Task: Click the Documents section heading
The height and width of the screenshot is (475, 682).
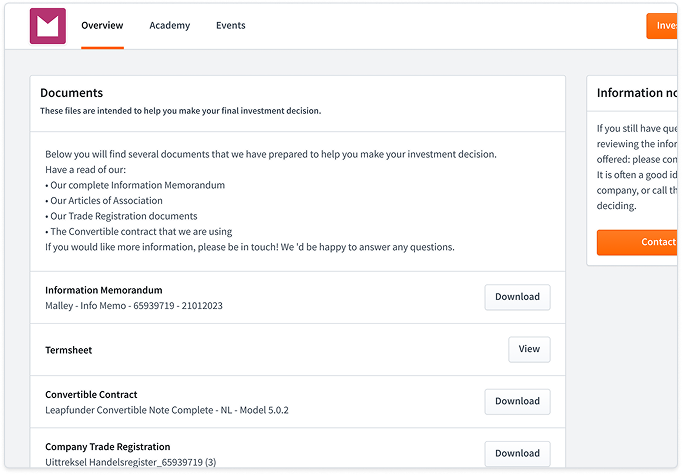Action: pos(71,93)
